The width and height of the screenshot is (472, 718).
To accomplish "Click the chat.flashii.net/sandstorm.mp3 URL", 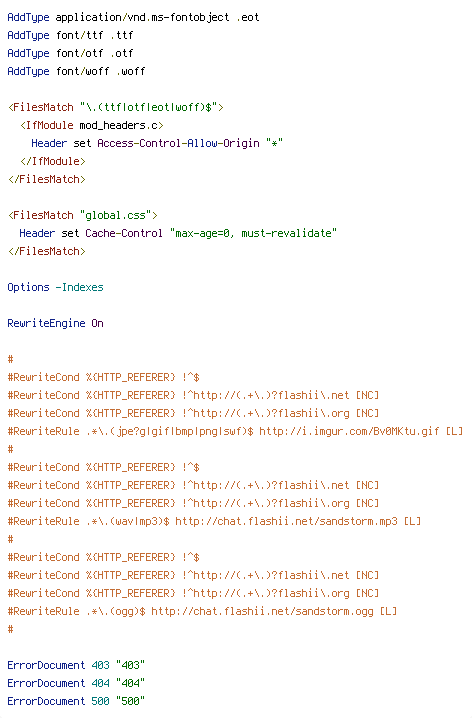I will click(x=286, y=521).
